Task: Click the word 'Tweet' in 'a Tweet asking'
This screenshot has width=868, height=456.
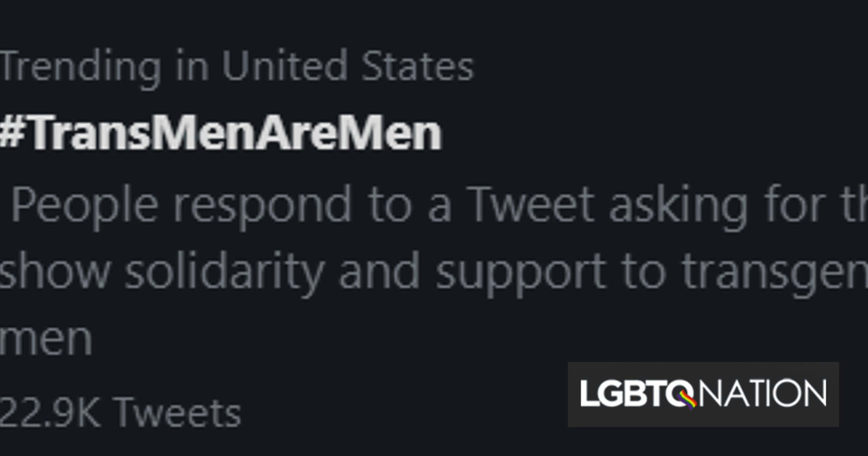Action: pyautogui.click(x=530, y=204)
